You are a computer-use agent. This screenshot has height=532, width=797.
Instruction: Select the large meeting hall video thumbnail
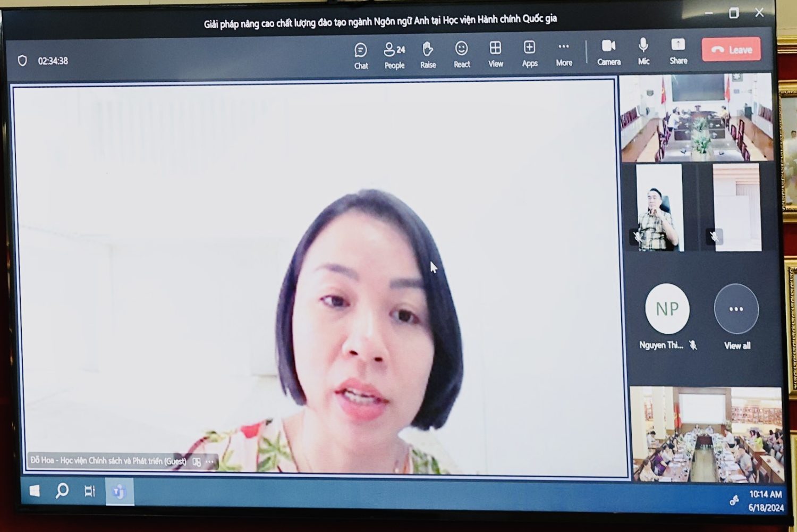click(x=707, y=435)
